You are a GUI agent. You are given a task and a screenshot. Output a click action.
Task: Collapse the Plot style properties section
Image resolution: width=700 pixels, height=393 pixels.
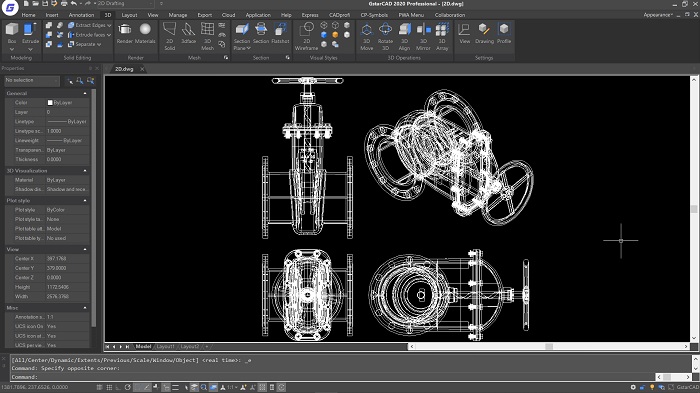click(85, 201)
